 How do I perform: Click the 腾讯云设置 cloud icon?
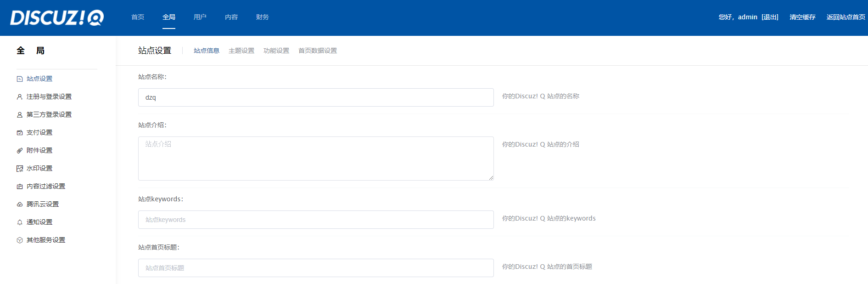pos(20,204)
